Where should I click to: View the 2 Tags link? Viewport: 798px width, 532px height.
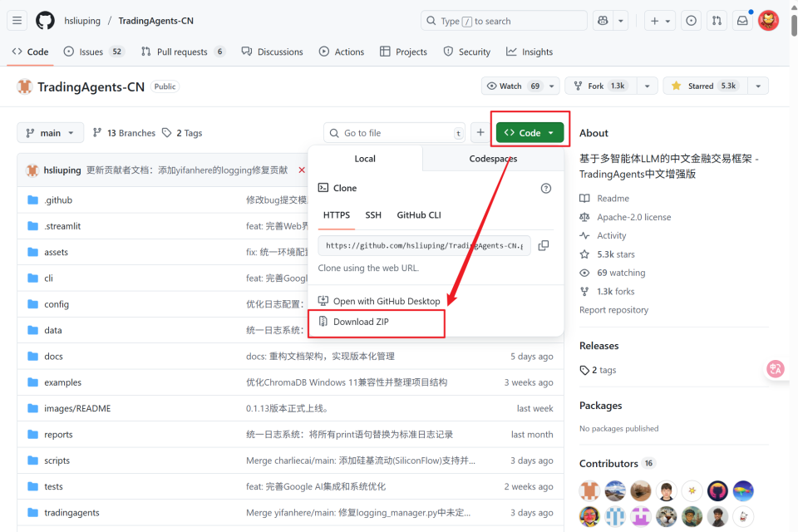[x=182, y=133]
